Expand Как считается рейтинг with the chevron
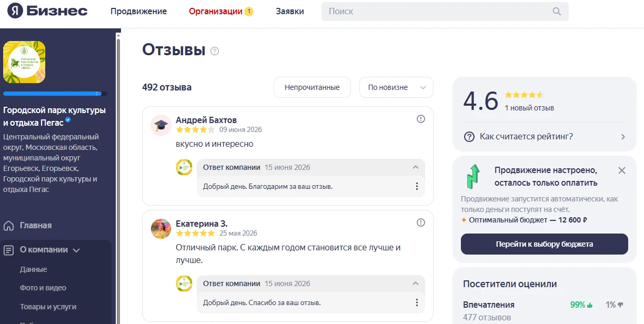The width and height of the screenshot is (644, 324). [623, 137]
